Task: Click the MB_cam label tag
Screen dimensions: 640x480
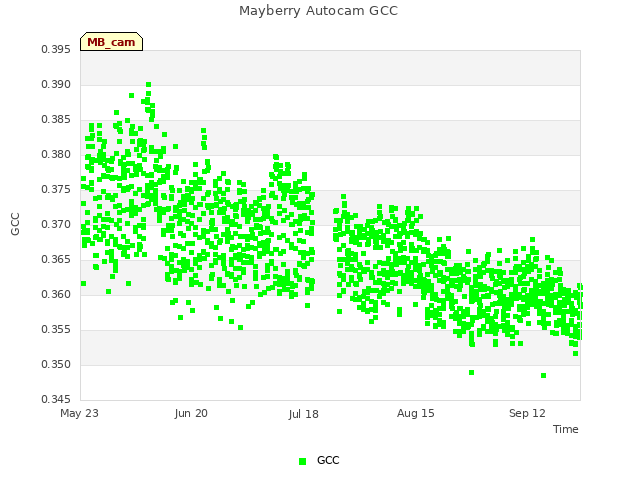Action: tap(111, 42)
